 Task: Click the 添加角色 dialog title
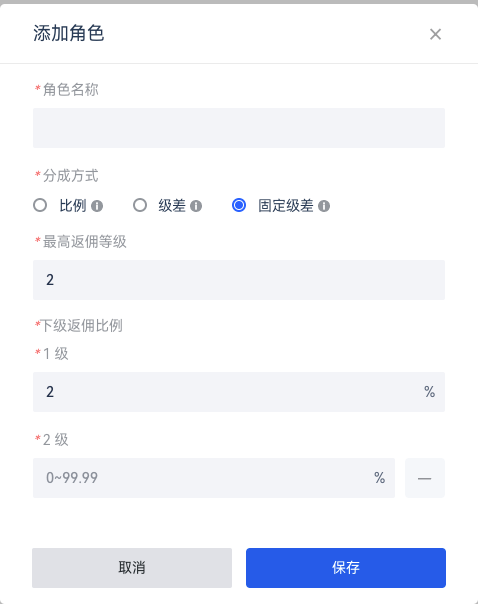point(69,33)
